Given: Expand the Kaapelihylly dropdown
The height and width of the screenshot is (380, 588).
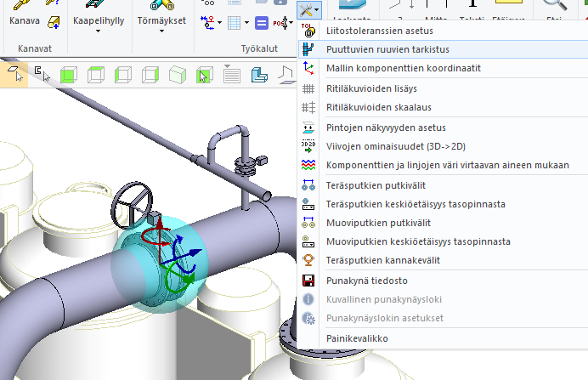Looking at the screenshot, I should pos(96,31).
